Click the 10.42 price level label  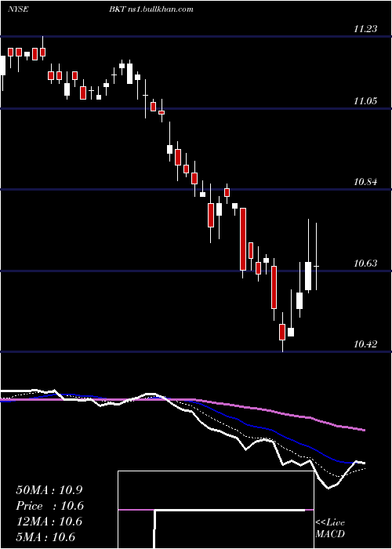pyautogui.click(x=365, y=344)
